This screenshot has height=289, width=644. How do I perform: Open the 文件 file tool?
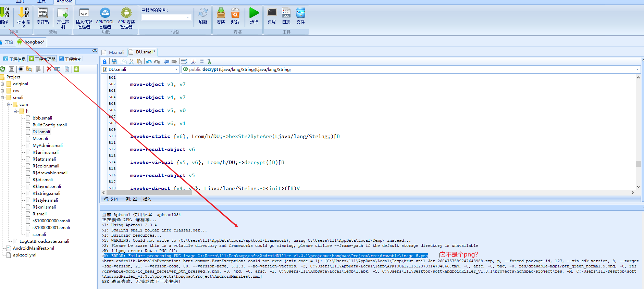tap(301, 16)
